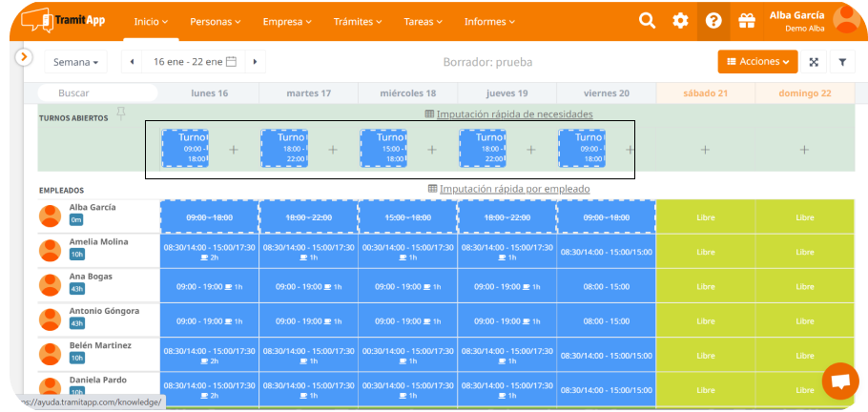The image size is (868, 412).
Task: Pin the Turnos Abiertos section
Action: [x=120, y=113]
